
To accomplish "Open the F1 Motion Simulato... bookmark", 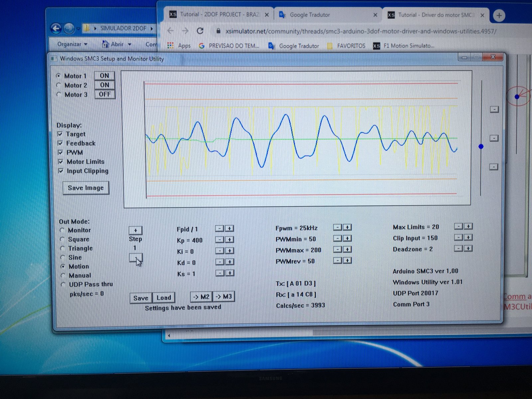I will 404,46.
